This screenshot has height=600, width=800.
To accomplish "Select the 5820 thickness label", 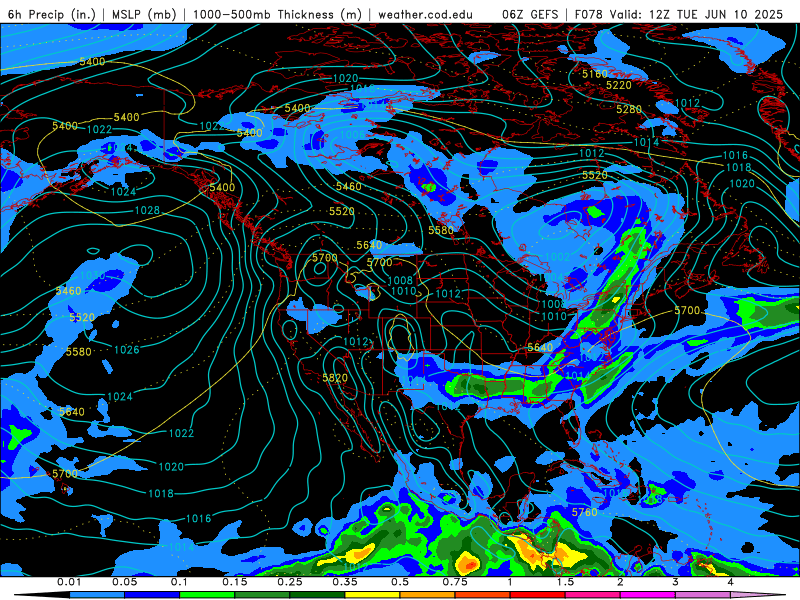I will click(335, 378).
